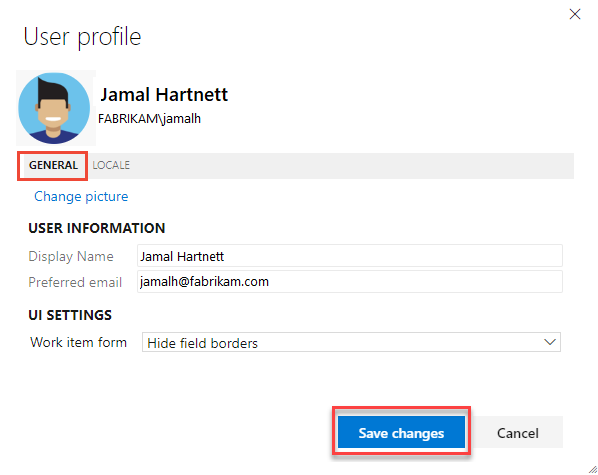Click the USER INFORMATION heading

point(97,228)
